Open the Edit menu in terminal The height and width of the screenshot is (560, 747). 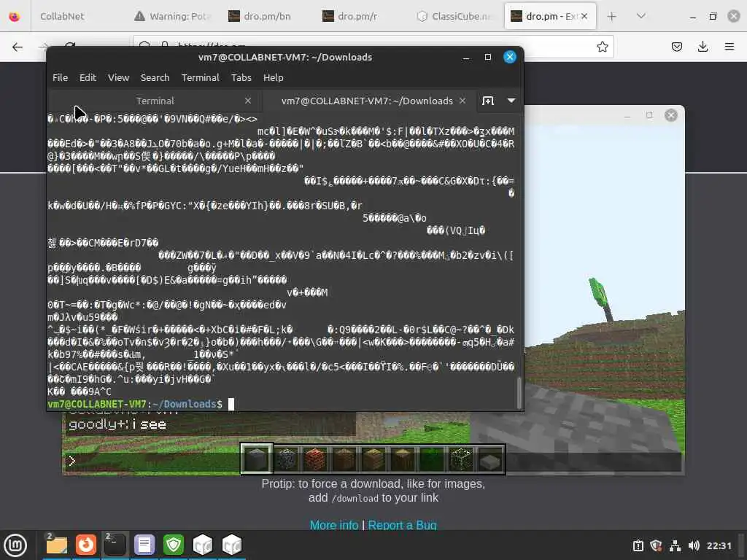click(x=88, y=77)
